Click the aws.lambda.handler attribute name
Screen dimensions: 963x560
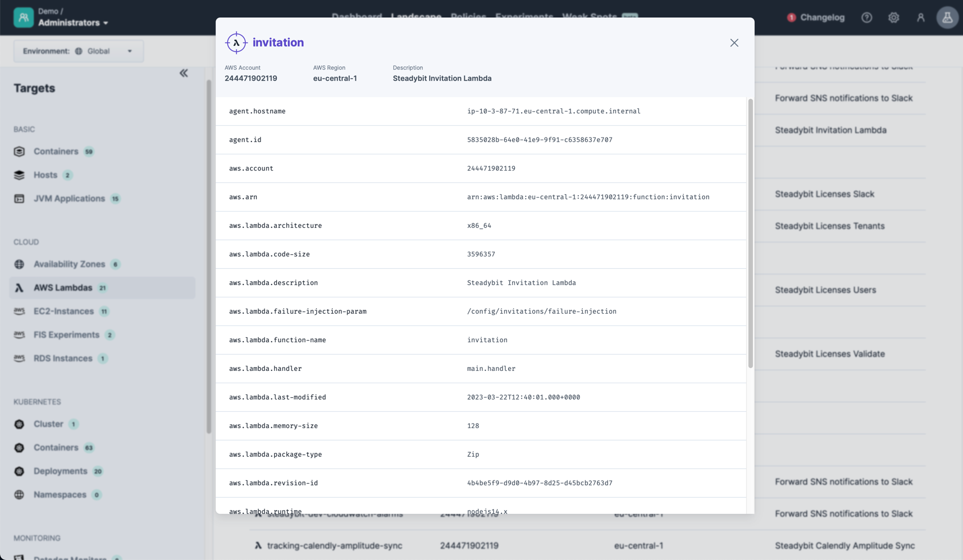pyautogui.click(x=265, y=369)
